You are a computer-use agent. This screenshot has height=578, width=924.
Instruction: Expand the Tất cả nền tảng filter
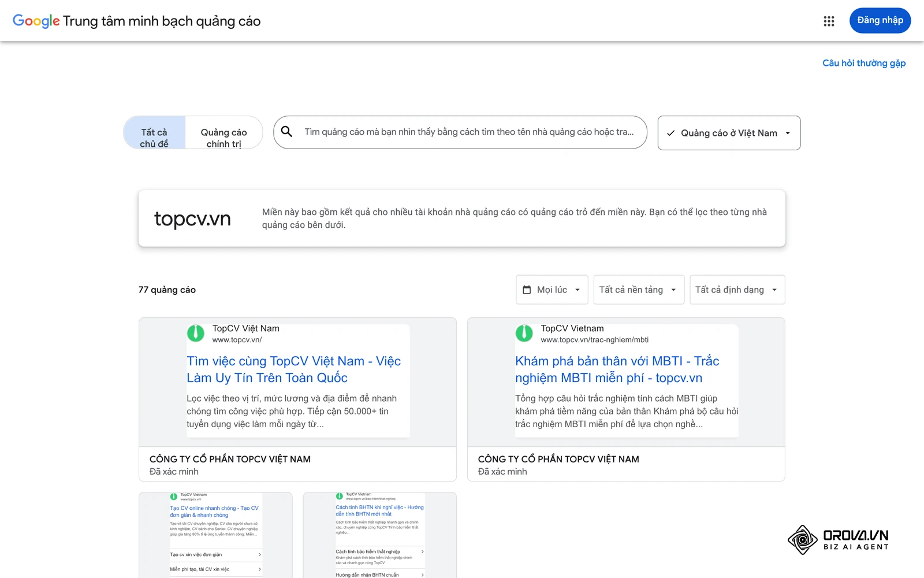(x=639, y=290)
